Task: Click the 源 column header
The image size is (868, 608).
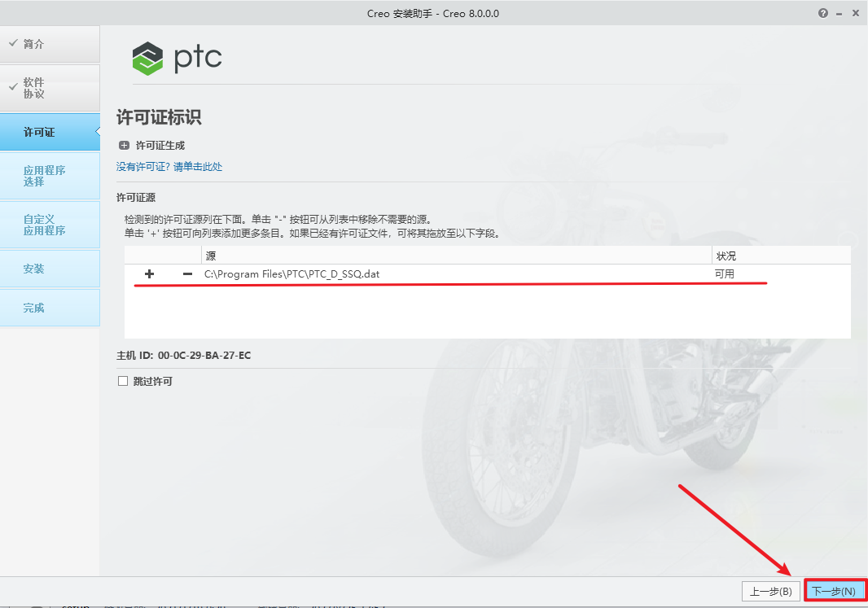Action: (209, 255)
